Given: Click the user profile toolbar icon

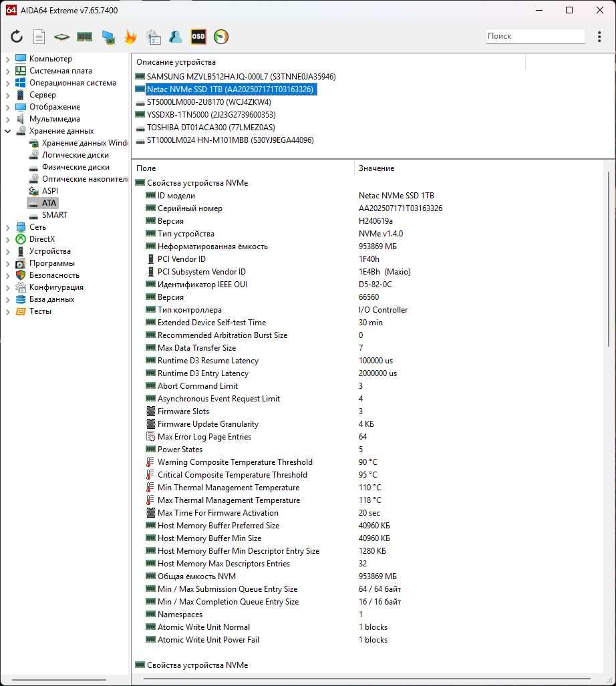Looking at the screenshot, I should 176,37.
